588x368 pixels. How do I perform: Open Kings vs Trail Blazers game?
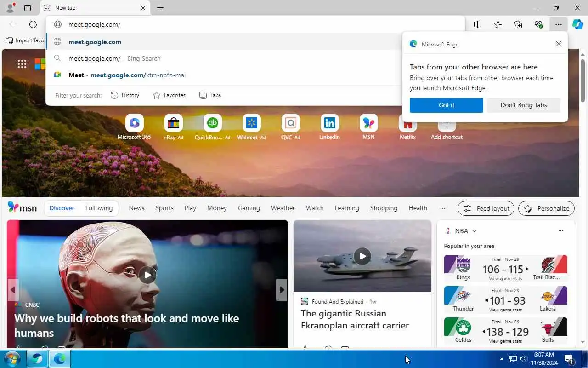click(x=505, y=268)
